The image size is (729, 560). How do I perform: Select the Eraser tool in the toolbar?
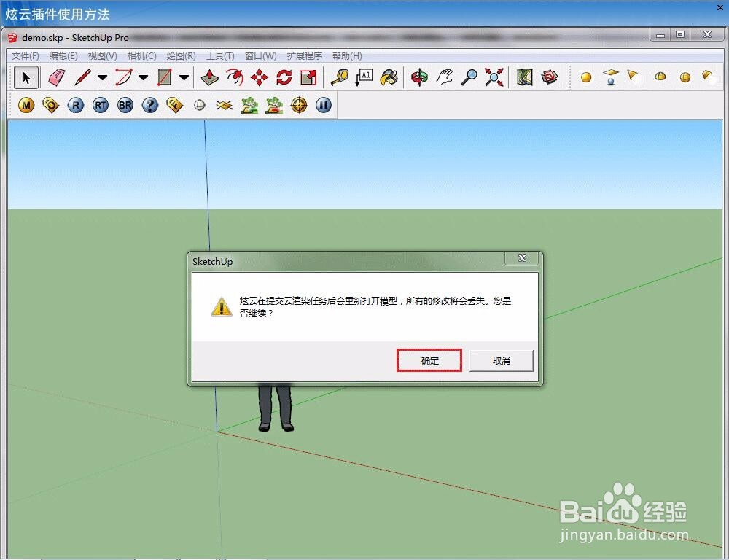57,78
